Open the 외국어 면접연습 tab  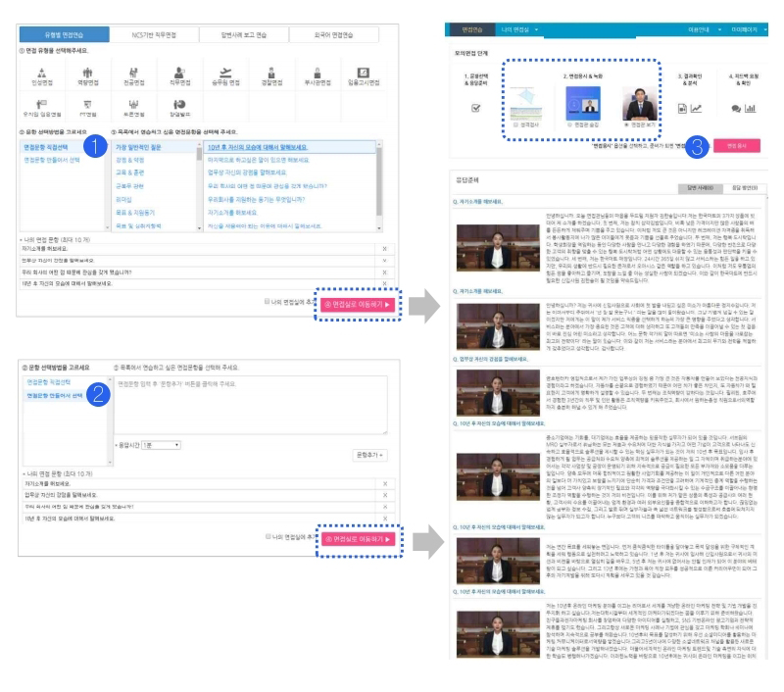pyautogui.click(x=333, y=35)
